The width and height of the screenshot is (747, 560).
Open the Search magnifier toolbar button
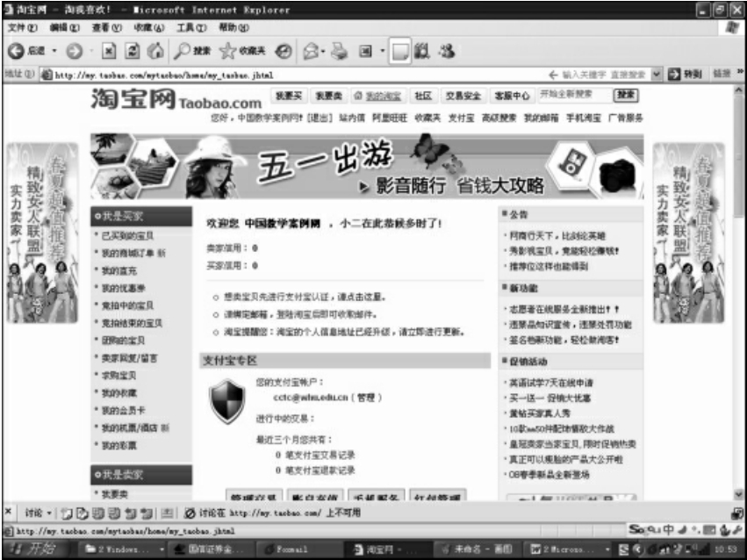(x=191, y=51)
